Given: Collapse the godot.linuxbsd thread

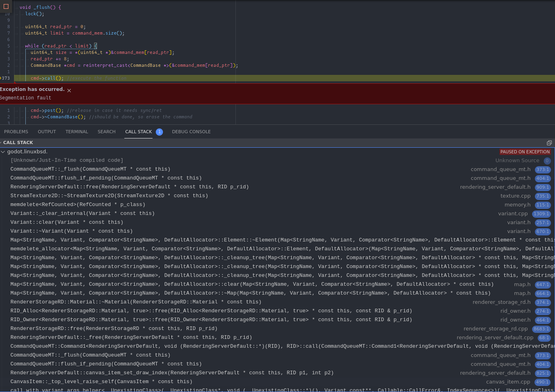Looking at the screenshot, I should pos(3,152).
